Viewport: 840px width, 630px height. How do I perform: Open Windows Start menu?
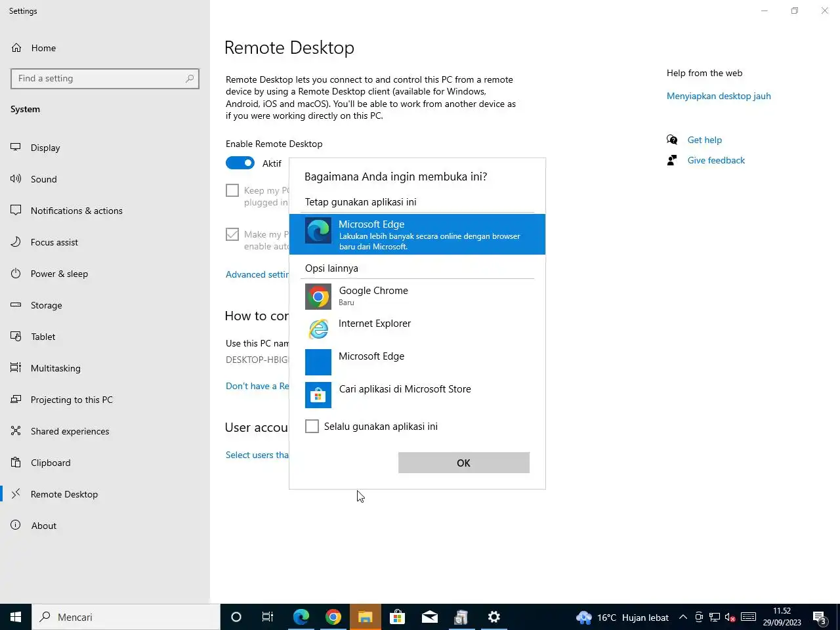(16, 617)
